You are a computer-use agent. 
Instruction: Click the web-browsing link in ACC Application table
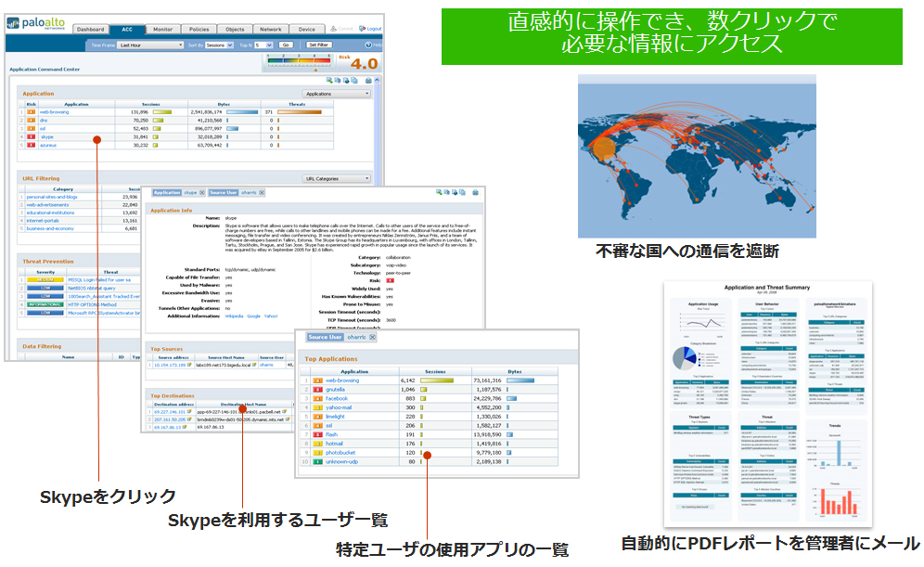coord(54,112)
